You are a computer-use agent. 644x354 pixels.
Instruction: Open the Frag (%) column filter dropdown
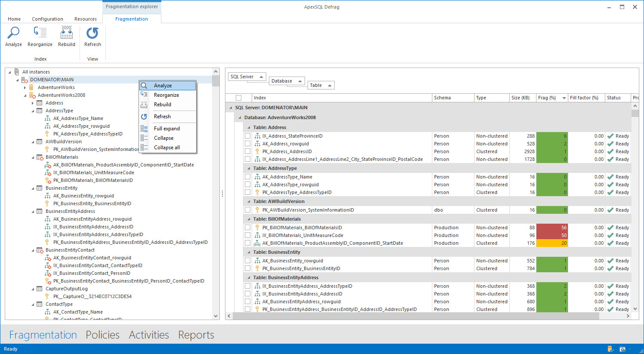click(564, 98)
